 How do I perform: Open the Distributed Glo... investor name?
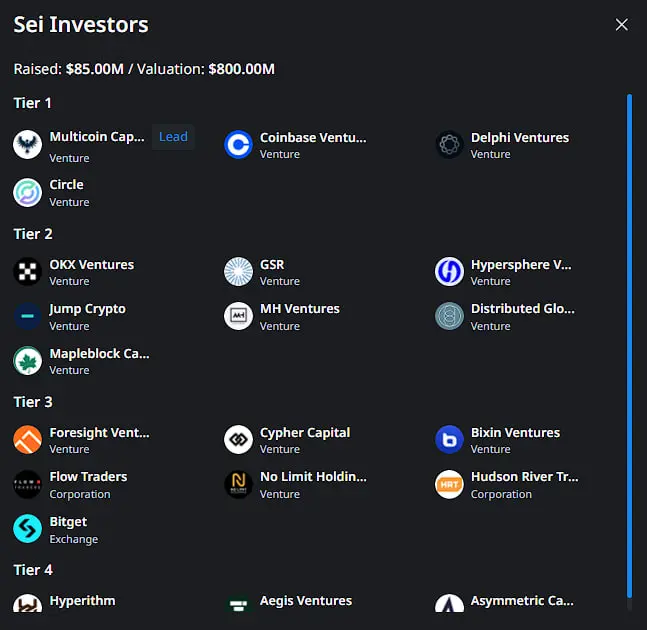coord(523,309)
